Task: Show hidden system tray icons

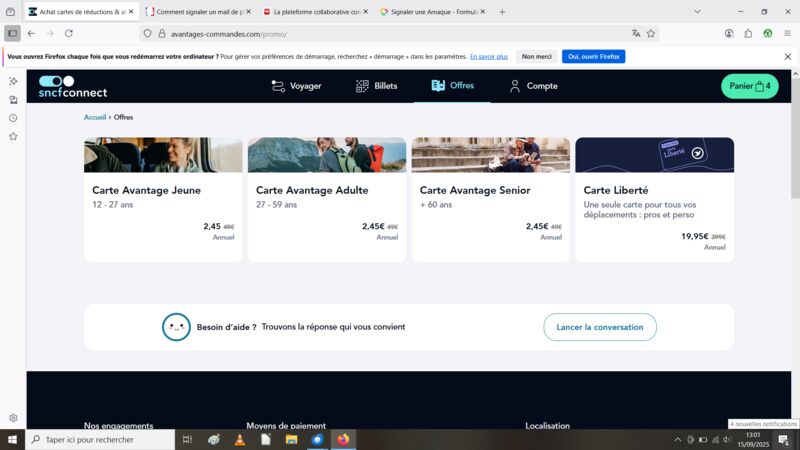Action: click(678, 439)
